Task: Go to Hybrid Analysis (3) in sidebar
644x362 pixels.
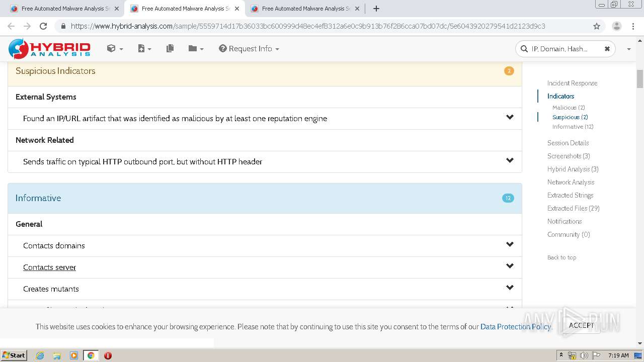Action: coord(573,169)
